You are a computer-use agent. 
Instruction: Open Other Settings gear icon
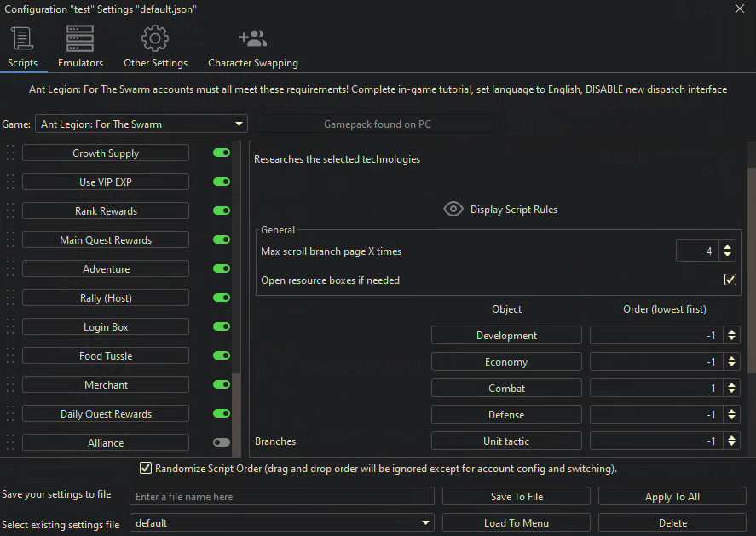pos(155,39)
